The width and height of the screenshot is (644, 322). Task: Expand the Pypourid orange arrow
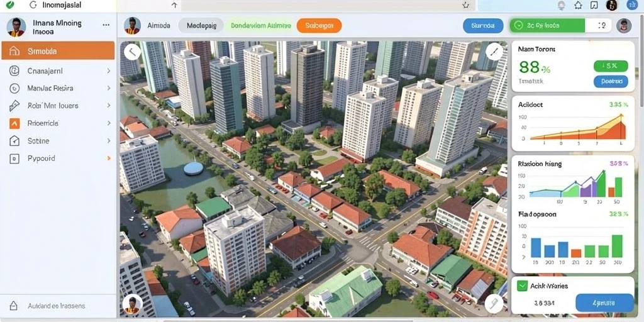coord(108,158)
